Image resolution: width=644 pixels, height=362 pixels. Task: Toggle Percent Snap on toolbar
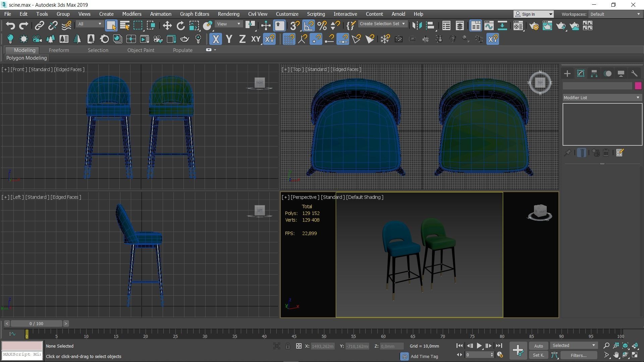click(322, 26)
